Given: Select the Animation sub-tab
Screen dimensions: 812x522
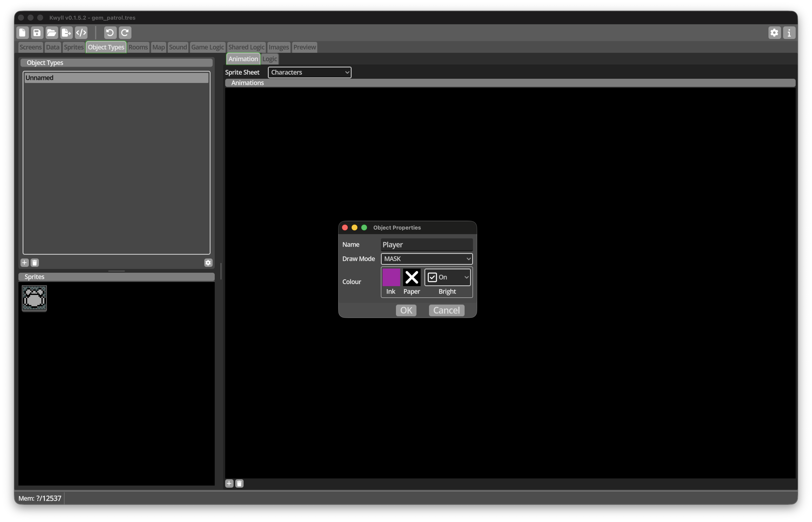Looking at the screenshot, I should tap(243, 59).
